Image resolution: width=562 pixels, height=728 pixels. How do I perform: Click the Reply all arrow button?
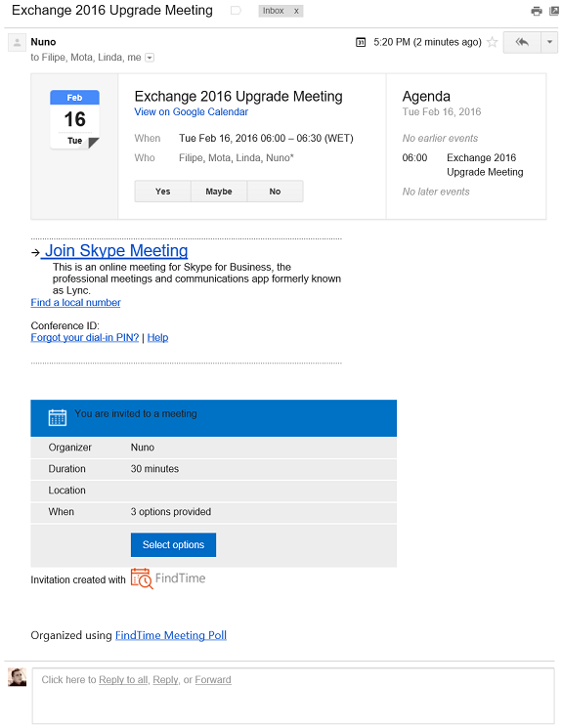coord(522,42)
